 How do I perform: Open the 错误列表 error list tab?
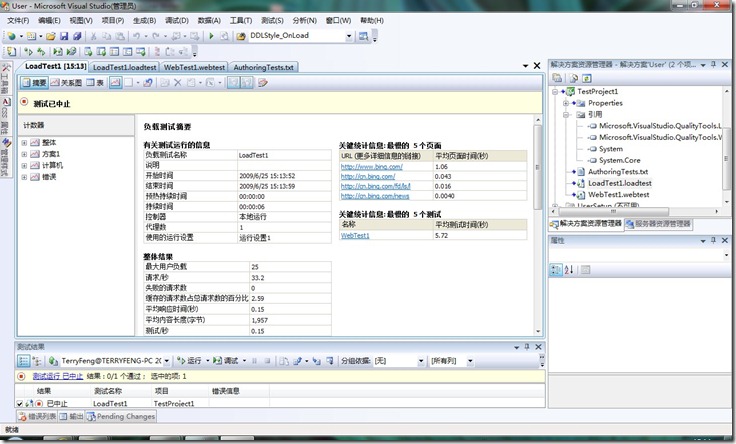point(37,417)
